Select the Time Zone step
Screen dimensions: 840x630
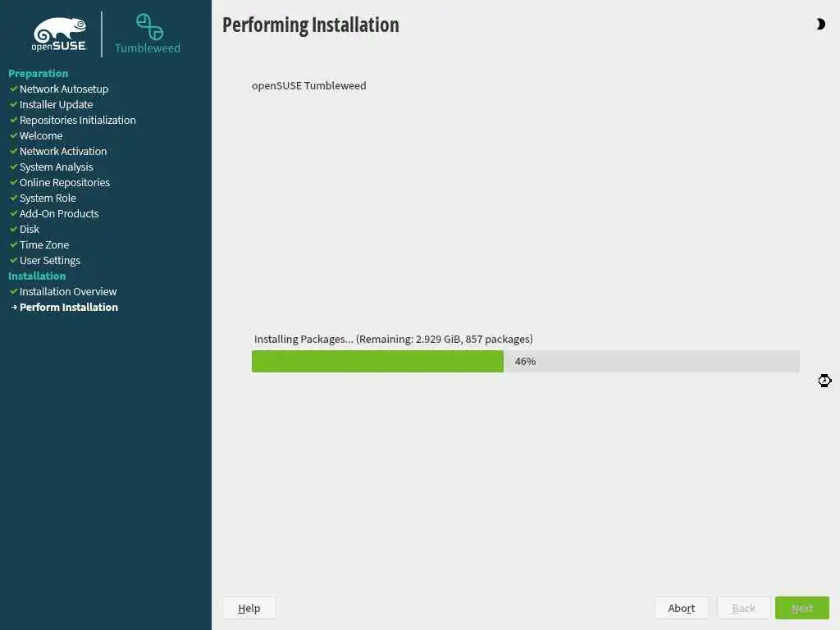point(44,244)
